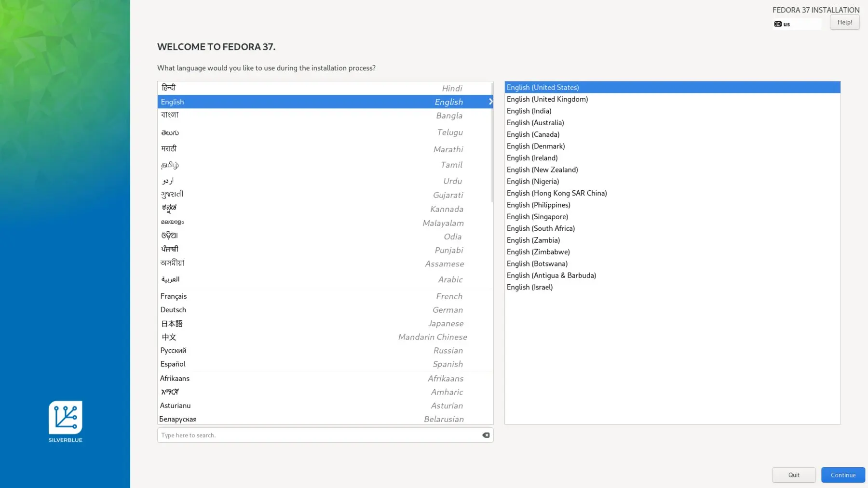Choose English (Nigeria) locale

(x=672, y=181)
